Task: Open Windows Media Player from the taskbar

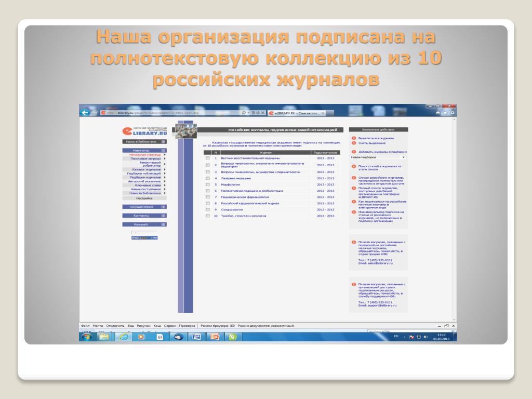Action: [x=141, y=337]
